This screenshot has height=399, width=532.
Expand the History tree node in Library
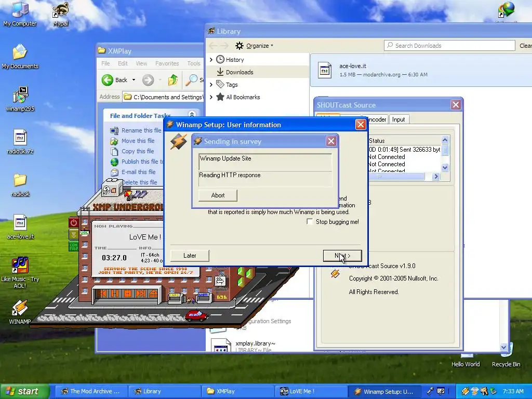tap(211, 60)
